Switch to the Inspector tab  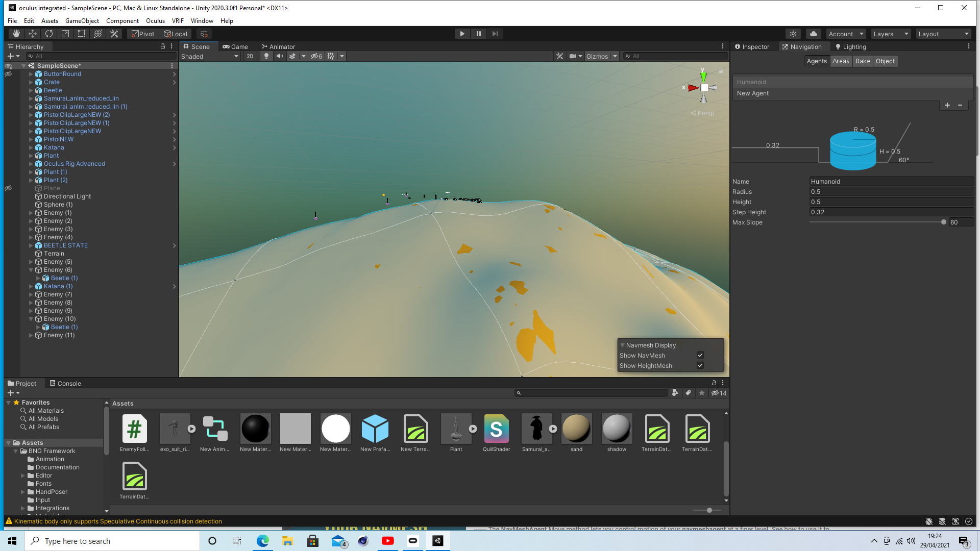(x=752, y=46)
